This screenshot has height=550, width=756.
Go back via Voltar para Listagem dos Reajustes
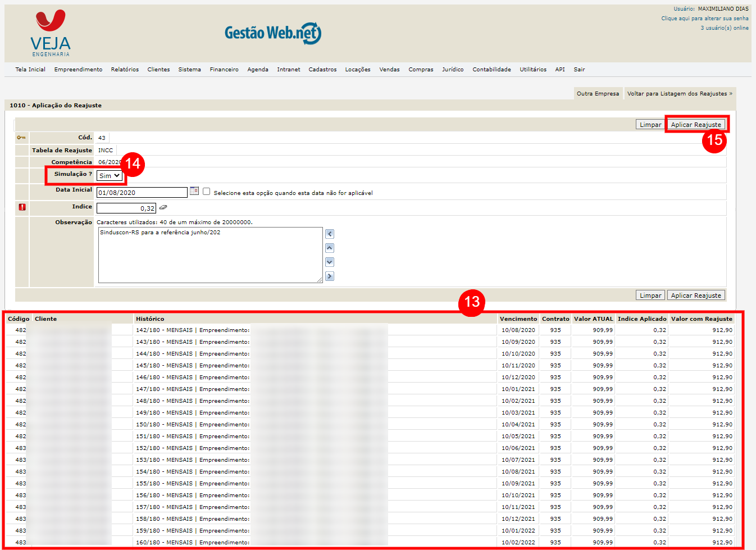tap(680, 94)
